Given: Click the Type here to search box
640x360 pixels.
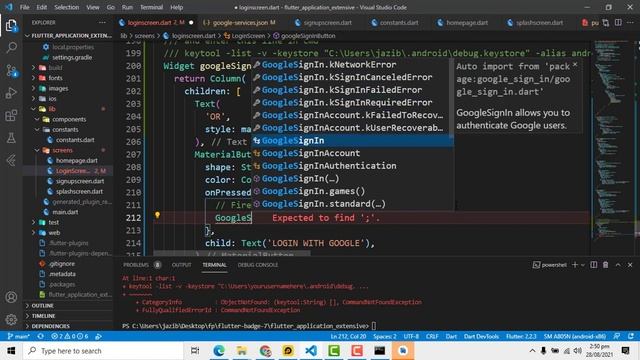Looking at the screenshot, I should tap(103, 351).
